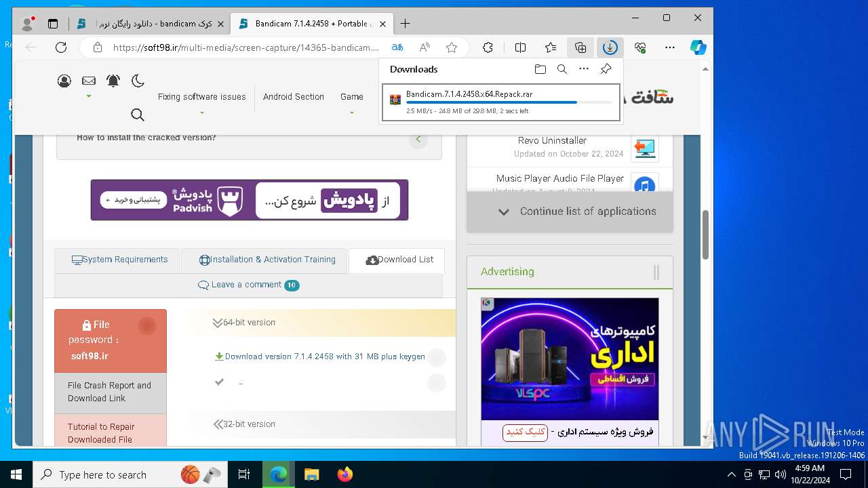Screen dimensions: 868x488
Task: Open a new browser tab
Action: coord(405,24)
